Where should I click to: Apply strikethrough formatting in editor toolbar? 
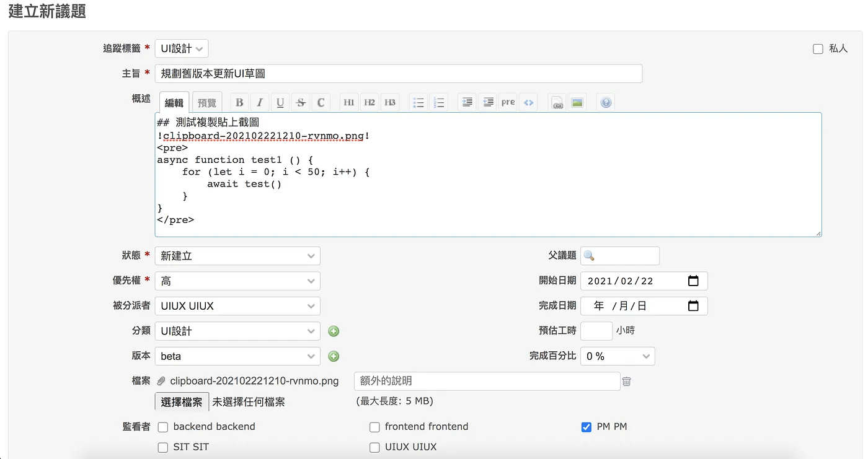coord(301,102)
